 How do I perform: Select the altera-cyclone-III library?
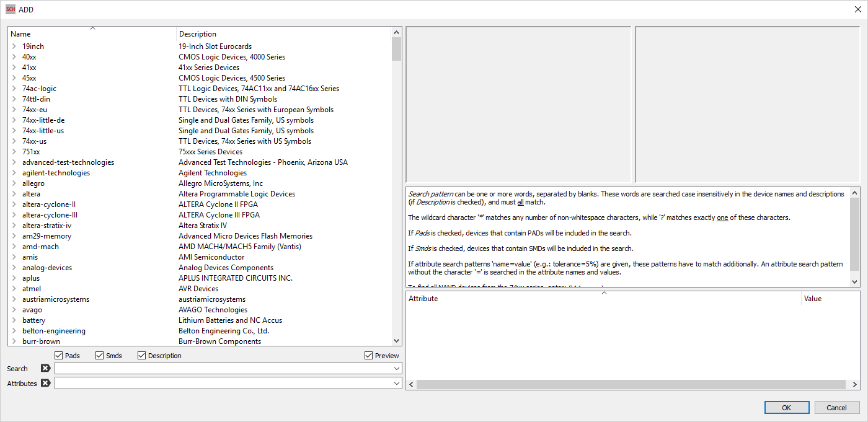pos(50,215)
